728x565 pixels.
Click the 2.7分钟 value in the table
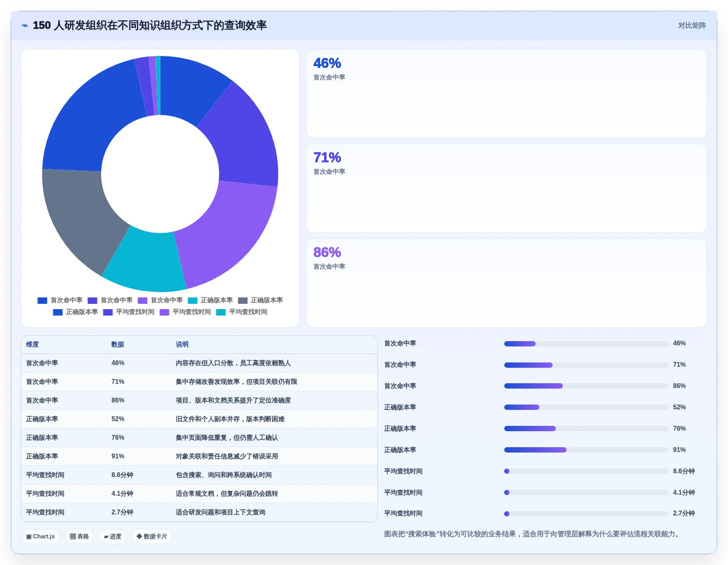click(x=123, y=512)
